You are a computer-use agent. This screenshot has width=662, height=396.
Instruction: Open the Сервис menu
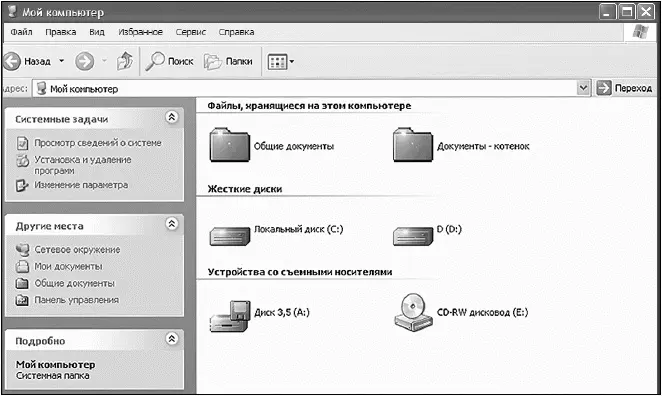190,32
